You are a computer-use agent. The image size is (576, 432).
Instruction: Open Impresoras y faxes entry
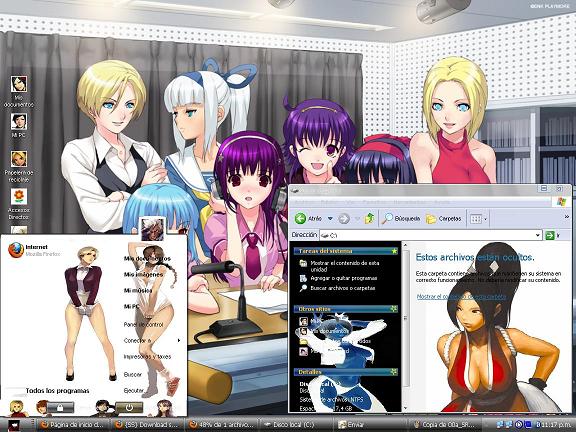147,357
